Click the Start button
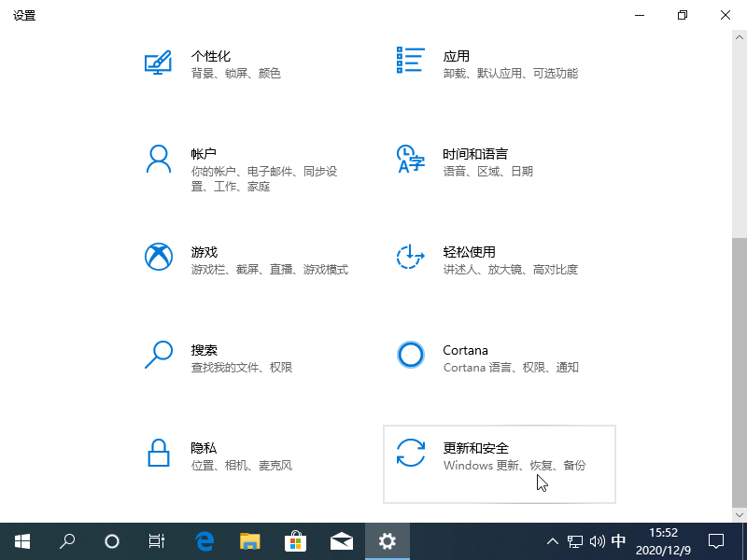The height and width of the screenshot is (560, 747). coord(22,541)
